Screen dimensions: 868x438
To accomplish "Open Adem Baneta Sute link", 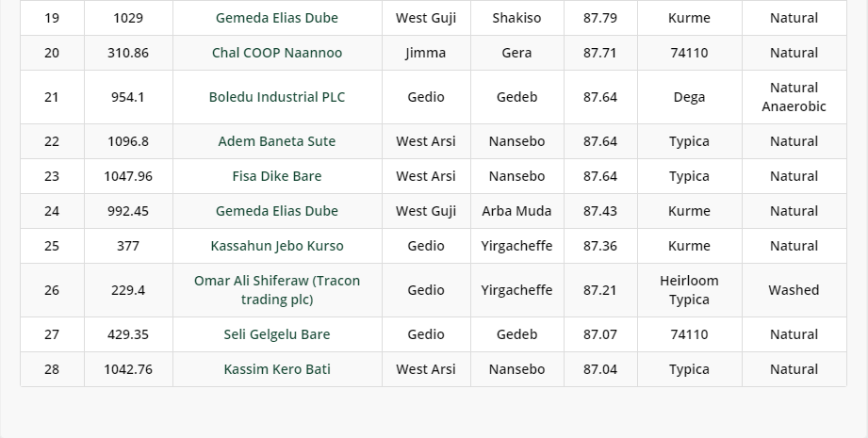I will (277, 141).
